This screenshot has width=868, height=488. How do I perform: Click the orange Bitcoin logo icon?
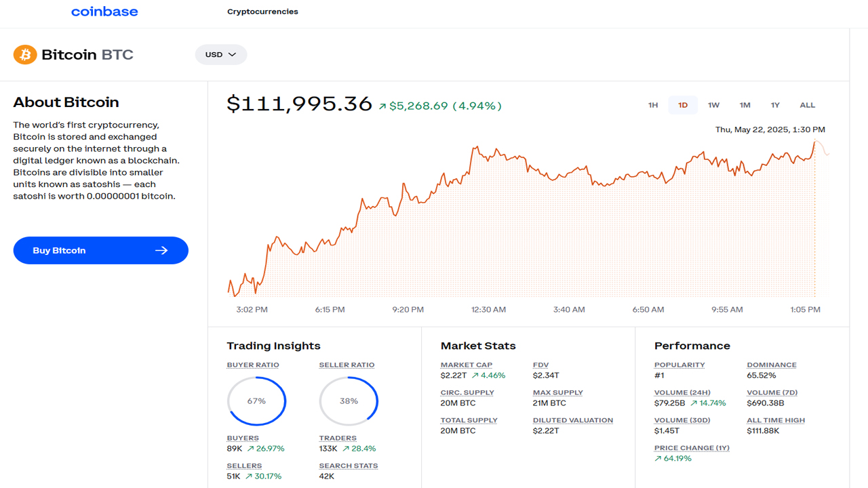25,55
